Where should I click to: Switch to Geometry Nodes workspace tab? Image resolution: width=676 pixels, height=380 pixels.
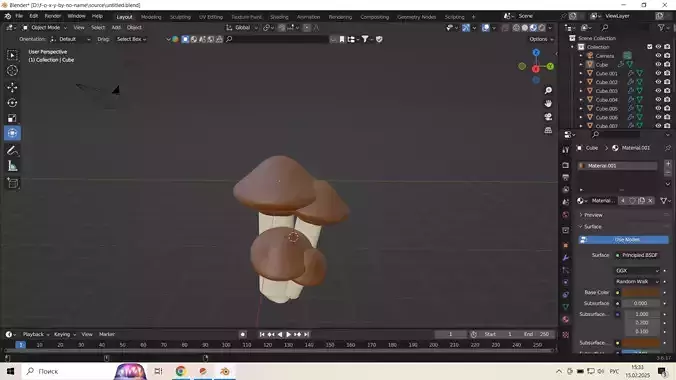click(416, 17)
